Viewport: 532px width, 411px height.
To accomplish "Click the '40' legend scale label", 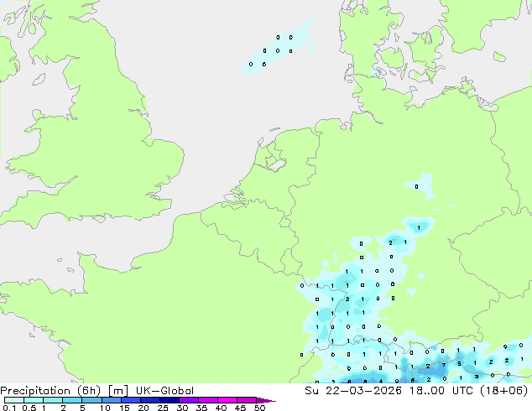I will click(221, 408).
